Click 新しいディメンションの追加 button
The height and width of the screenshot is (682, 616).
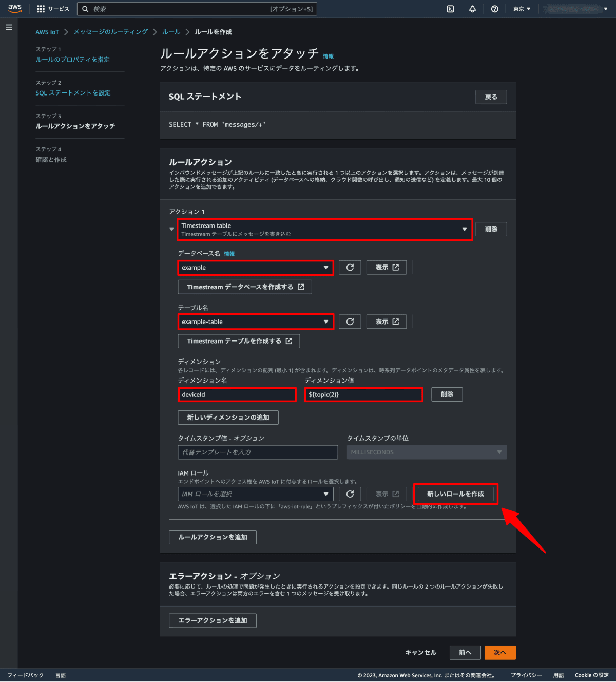click(x=228, y=418)
